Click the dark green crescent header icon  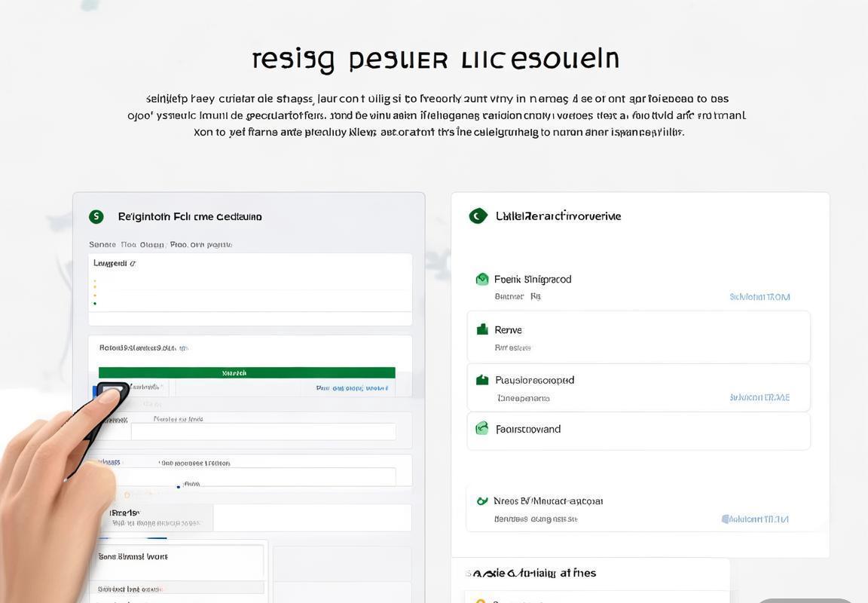click(478, 216)
